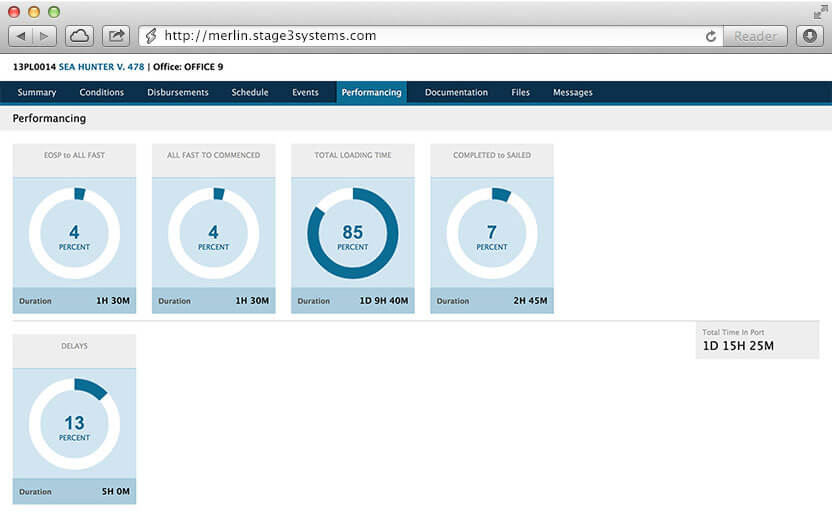Click the Reader button
The height and width of the screenshot is (525, 832).
[755, 36]
